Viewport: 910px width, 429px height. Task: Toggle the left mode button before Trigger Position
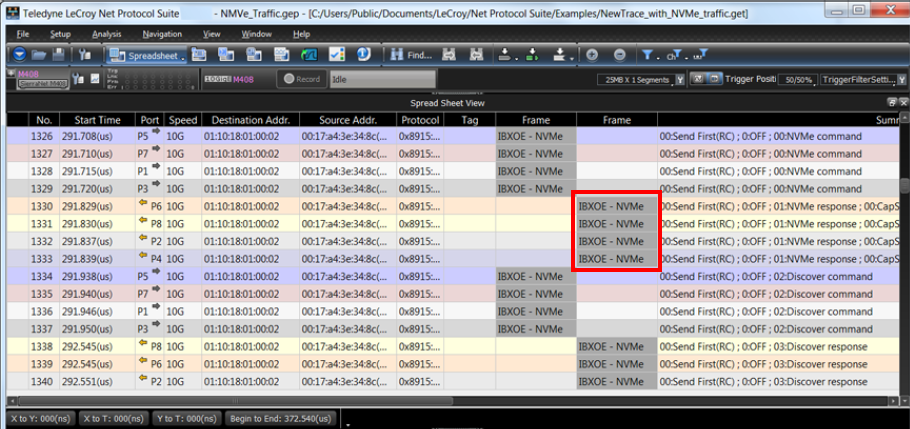[x=698, y=79]
